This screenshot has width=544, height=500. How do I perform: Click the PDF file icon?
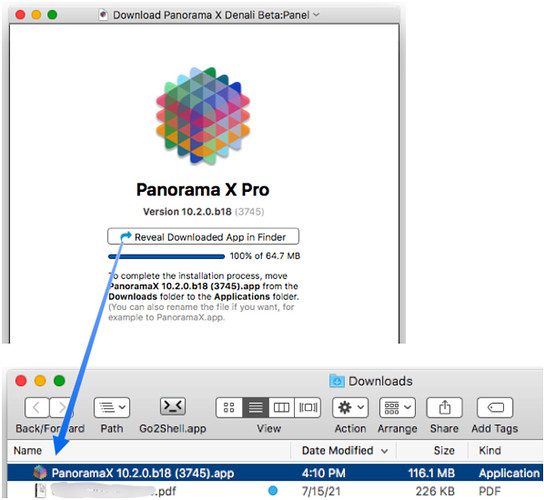coord(41,491)
